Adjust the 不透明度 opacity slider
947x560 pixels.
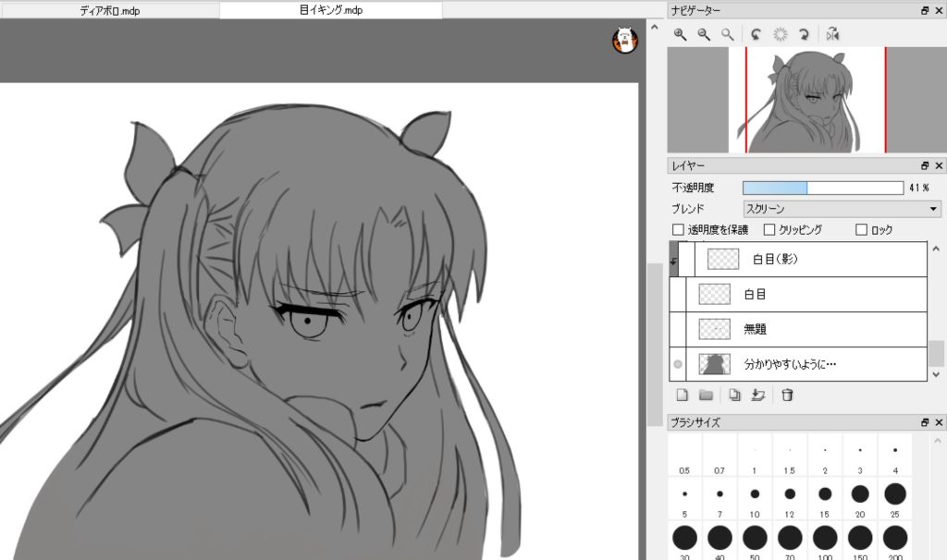(x=822, y=188)
